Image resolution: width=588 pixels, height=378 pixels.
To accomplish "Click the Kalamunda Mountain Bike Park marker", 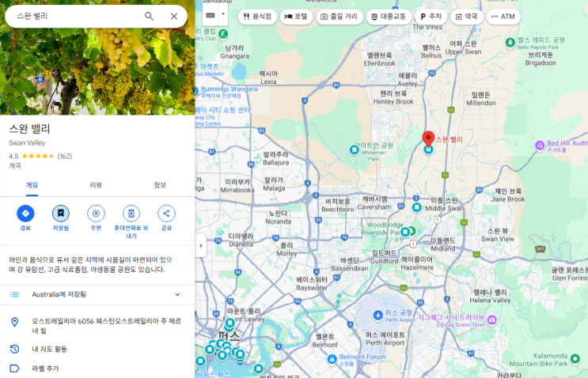I will point(575,359).
